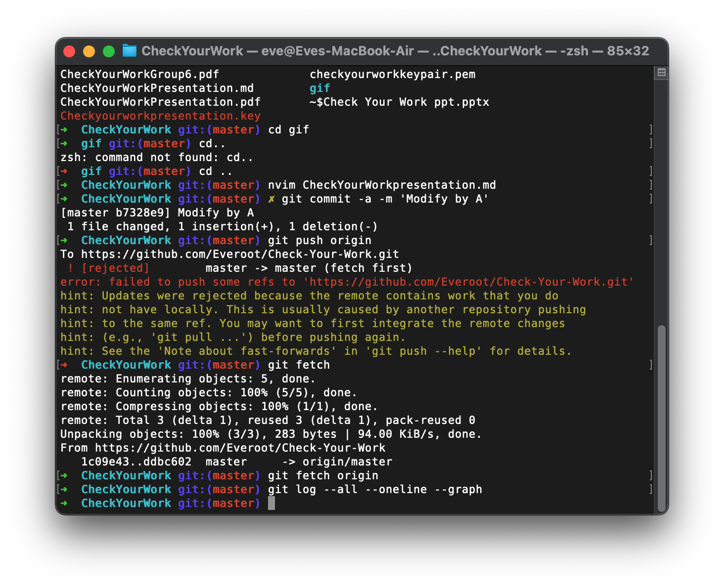
Task: Click the '[master b7328e9] Modify by A' output line
Action: (157, 213)
